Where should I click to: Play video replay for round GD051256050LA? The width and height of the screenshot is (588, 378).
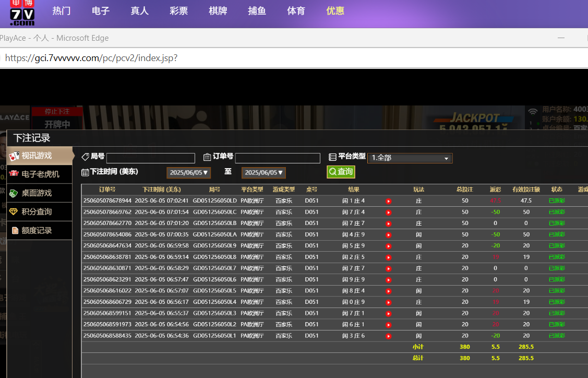click(388, 235)
